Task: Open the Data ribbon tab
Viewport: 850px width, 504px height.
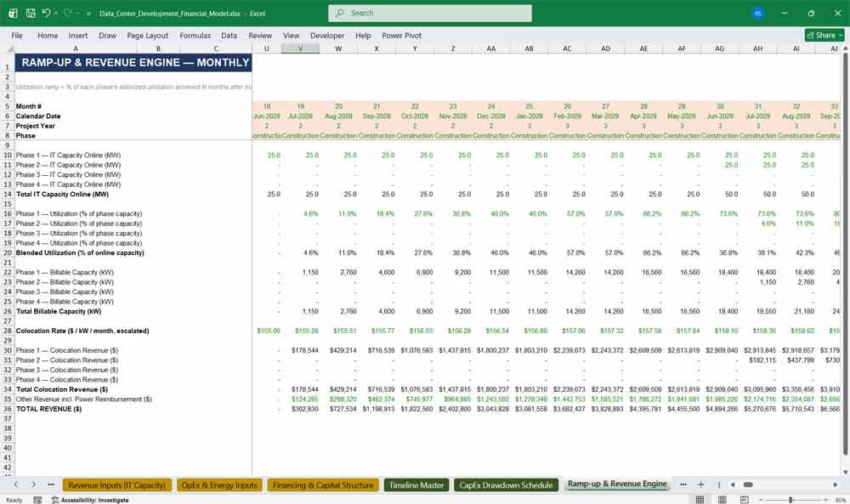Action: coord(229,35)
